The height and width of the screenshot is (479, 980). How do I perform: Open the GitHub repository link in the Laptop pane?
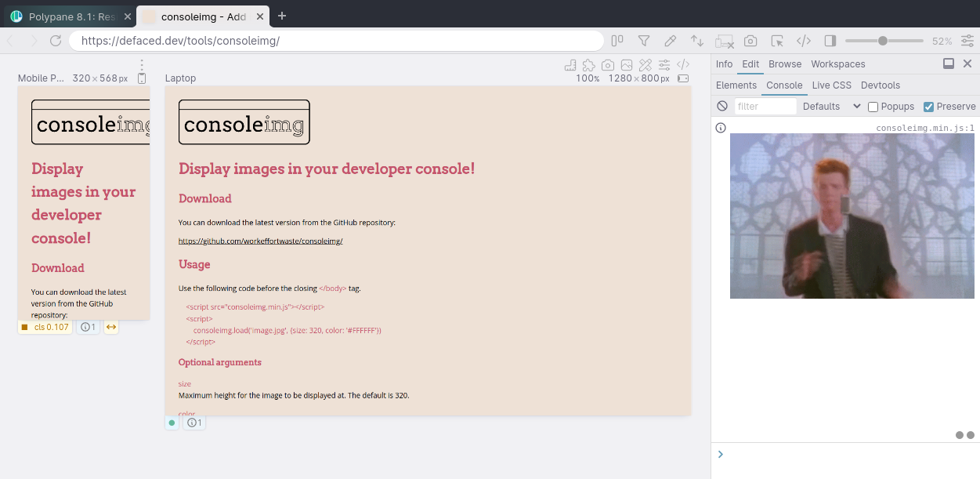coord(261,241)
